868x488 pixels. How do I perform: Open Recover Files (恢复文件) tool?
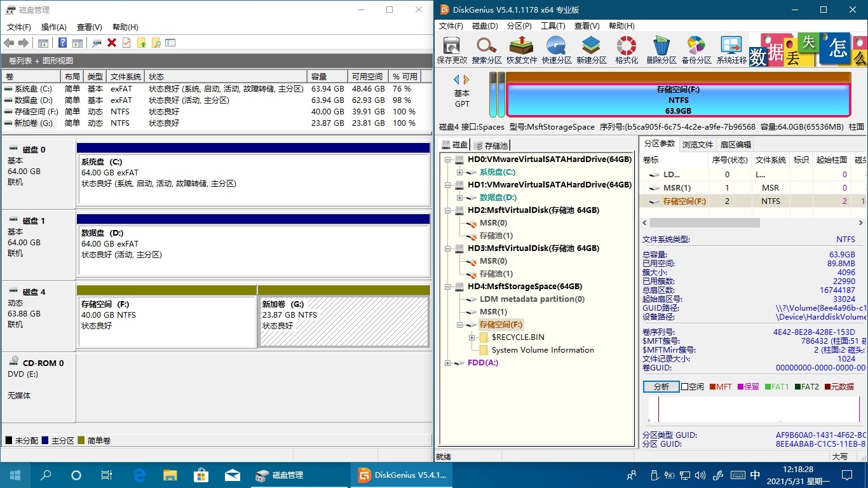point(522,50)
